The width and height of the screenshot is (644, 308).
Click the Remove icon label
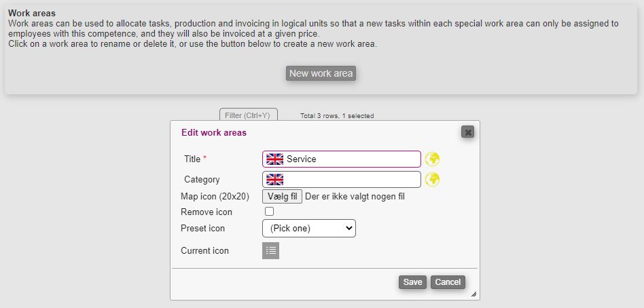206,212
